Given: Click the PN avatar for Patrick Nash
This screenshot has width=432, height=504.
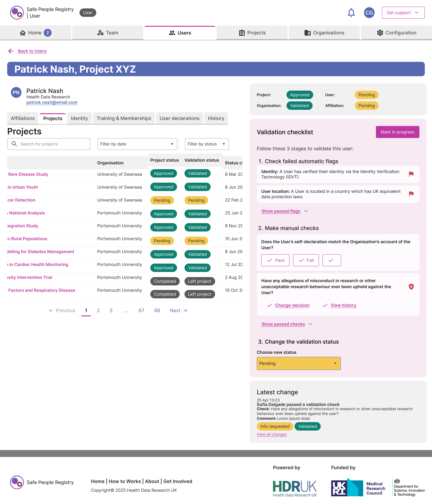Looking at the screenshot, I should [16, 92].
